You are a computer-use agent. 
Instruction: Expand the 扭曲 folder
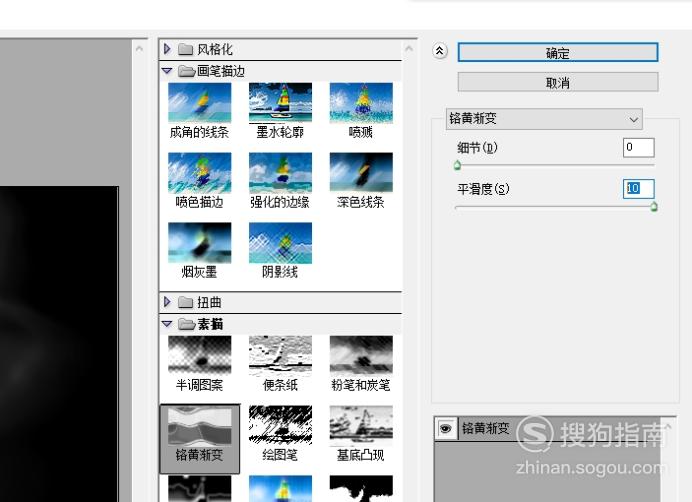point(167,302)
